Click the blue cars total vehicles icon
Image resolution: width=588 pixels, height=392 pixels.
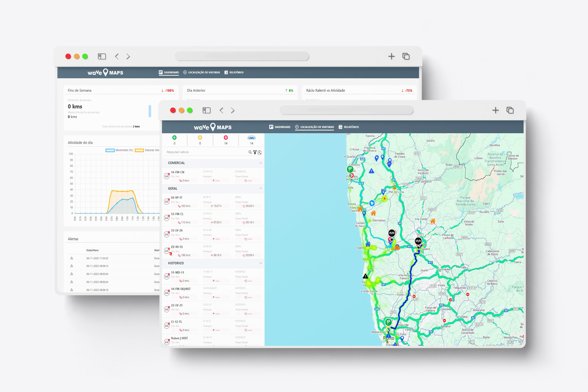coord(251,138)
